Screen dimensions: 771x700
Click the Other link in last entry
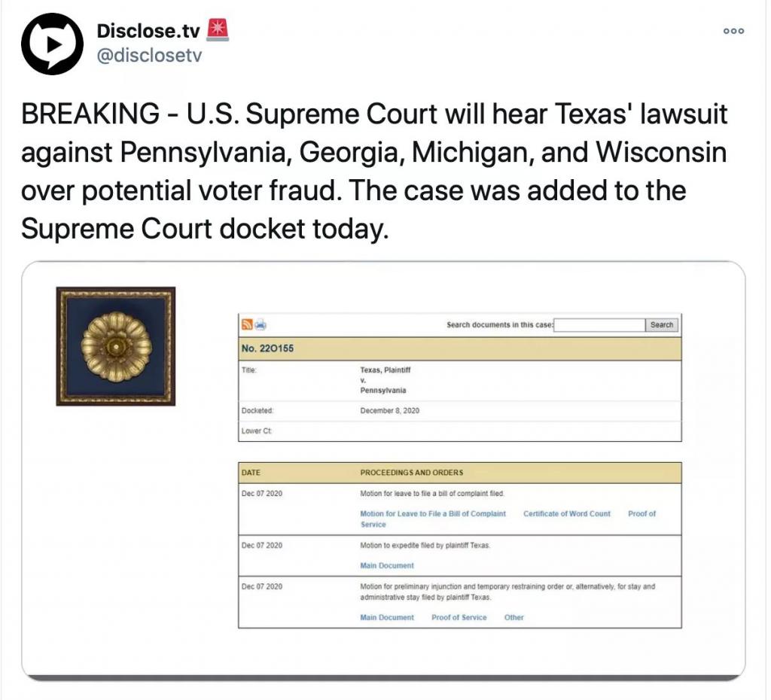pyautogui.click(x=514, y=617)
